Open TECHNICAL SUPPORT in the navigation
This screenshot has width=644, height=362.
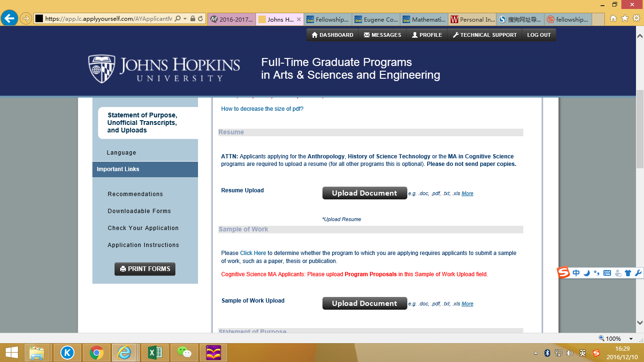pos(485,35)
